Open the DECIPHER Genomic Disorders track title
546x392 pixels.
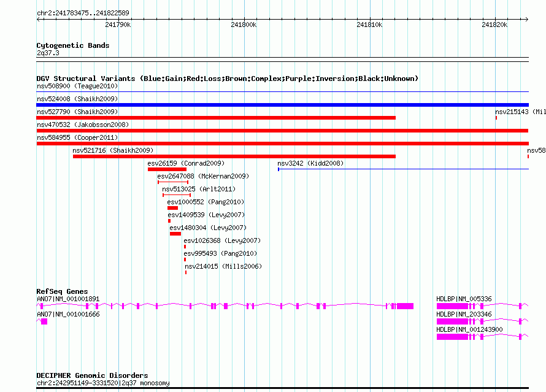pyautogui.click(x=92, y=375)
